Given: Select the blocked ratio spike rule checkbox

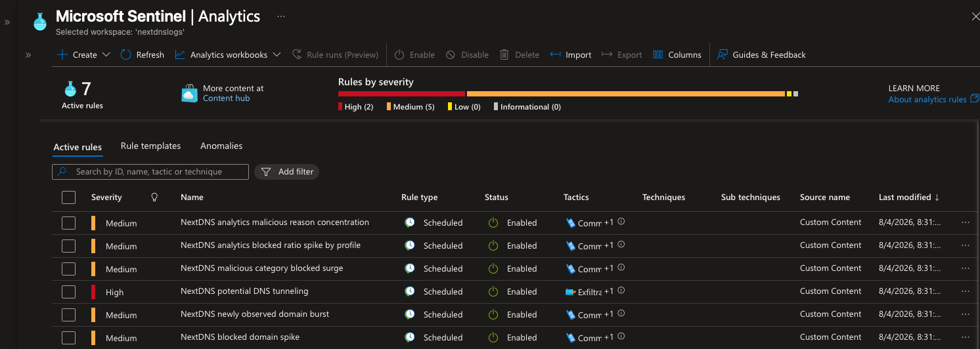Looking at the screenshot, I should click(68, 246).
